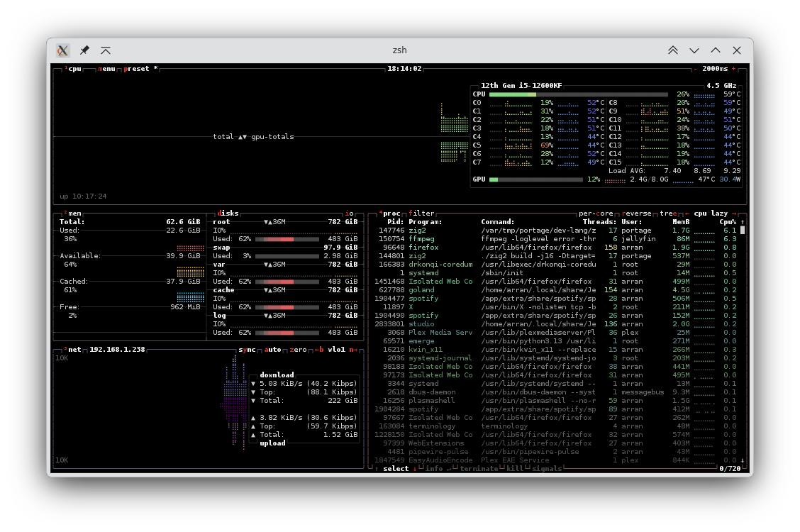Select the drkonqi-coredum process row

click(555, 264)
